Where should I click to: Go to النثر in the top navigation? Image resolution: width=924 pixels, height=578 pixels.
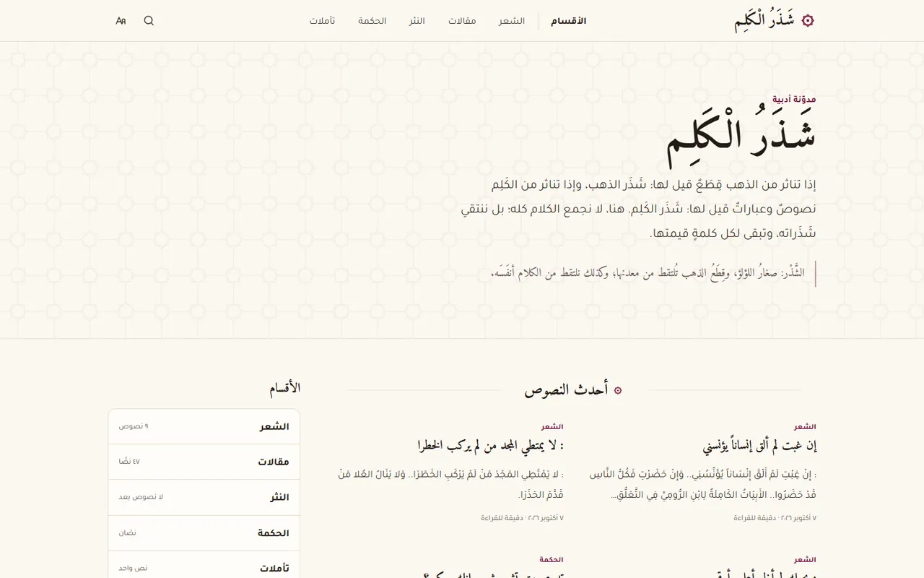tap(417, 21)
